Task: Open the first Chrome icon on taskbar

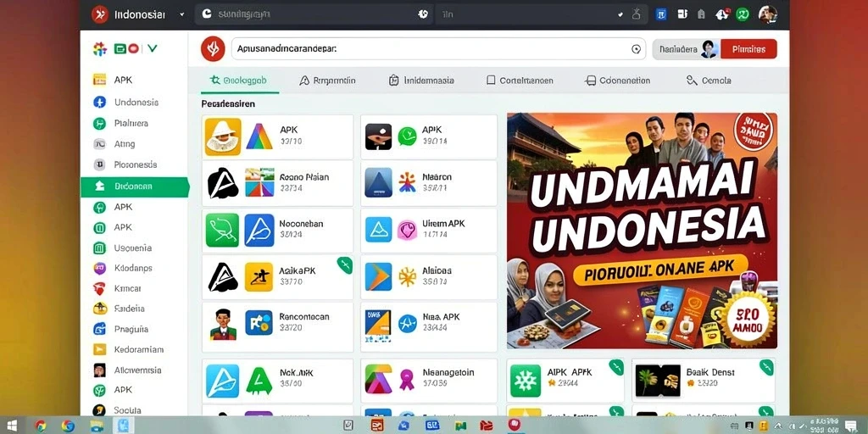Action: pyautogui.click(x=41, y=426)
